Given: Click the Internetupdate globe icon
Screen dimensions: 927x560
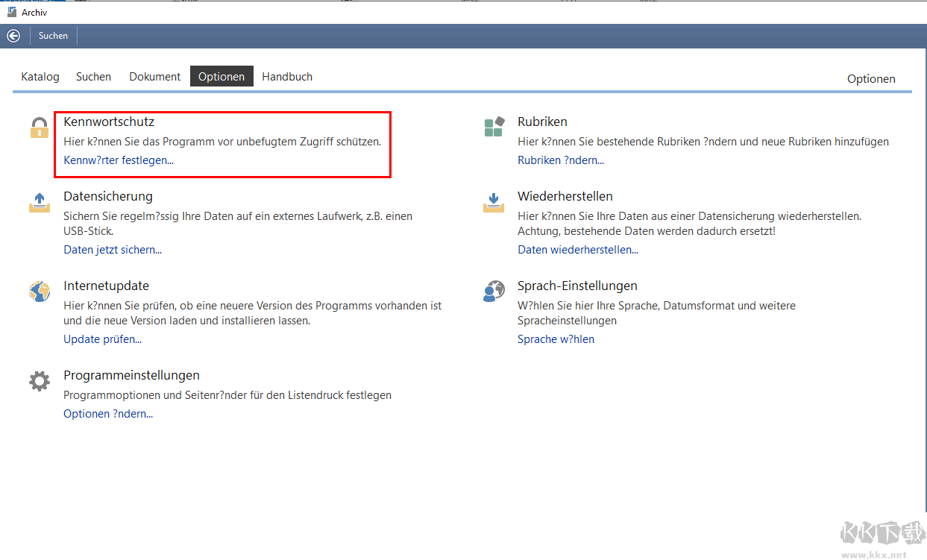Looking at the screenshot, I should [x=39, y=292].
